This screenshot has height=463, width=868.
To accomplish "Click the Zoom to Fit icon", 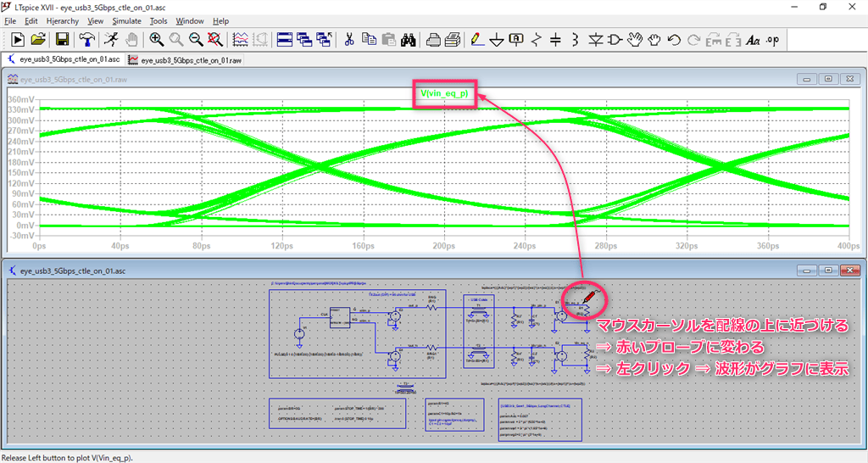I will (x=215, y=40).
